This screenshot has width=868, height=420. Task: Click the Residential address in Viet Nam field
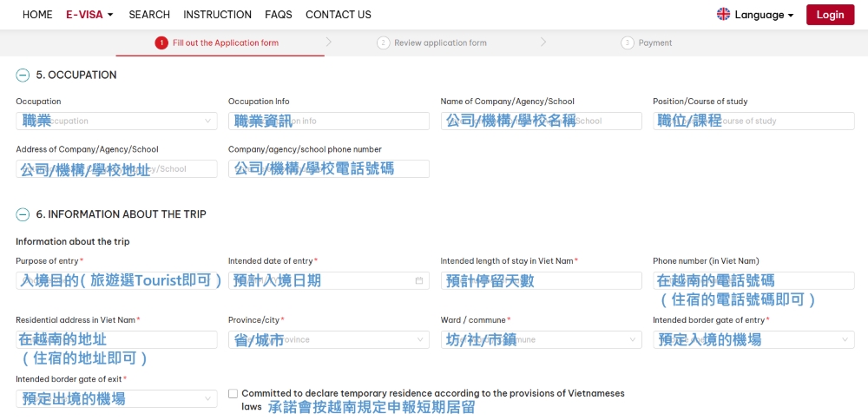pos(116,339)
